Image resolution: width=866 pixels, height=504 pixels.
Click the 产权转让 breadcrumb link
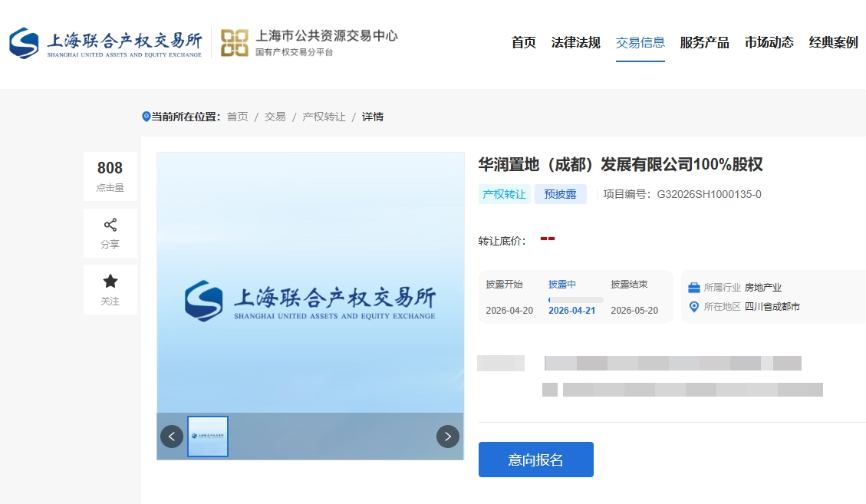click(x=324, y=117)
